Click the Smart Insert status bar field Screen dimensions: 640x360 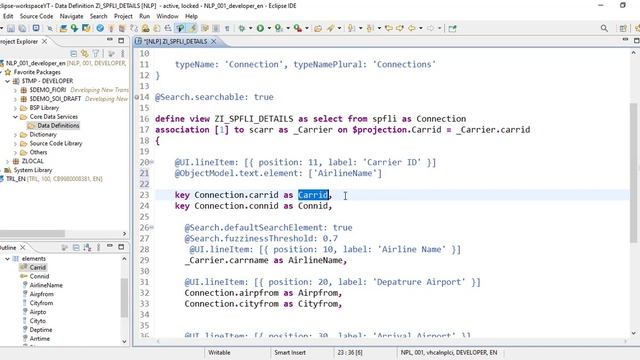(x=290, y=352)
